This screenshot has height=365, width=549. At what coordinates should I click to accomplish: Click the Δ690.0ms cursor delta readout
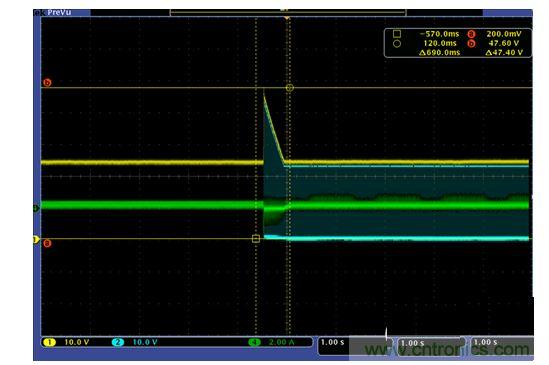pyautogui.click(x=439, y=53)
